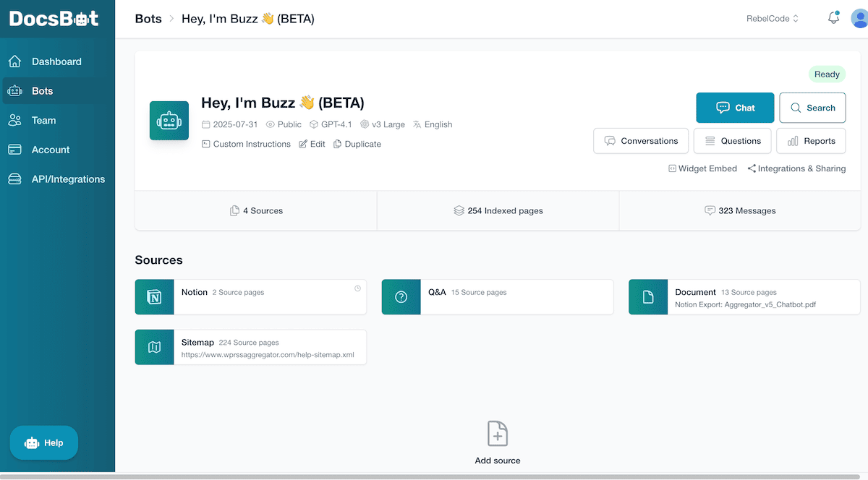The image size is (868, 480).
Task: Select Bots in the sidebar
Action: click(x=58, y=91)
